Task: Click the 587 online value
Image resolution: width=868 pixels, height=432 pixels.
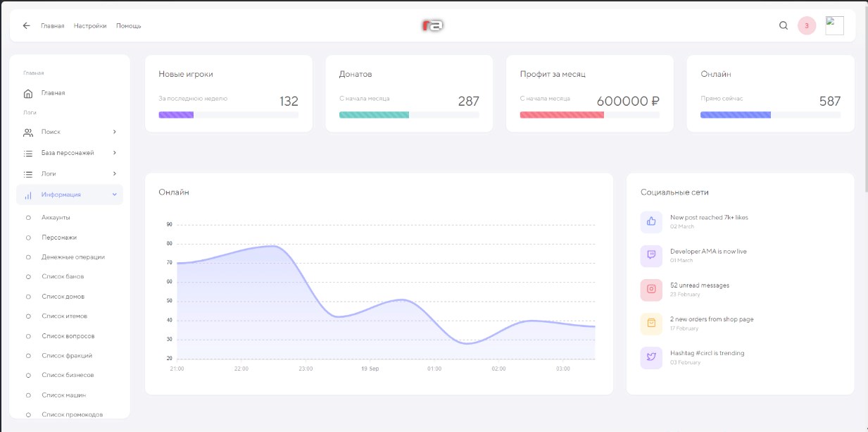Action: point(830,101)
